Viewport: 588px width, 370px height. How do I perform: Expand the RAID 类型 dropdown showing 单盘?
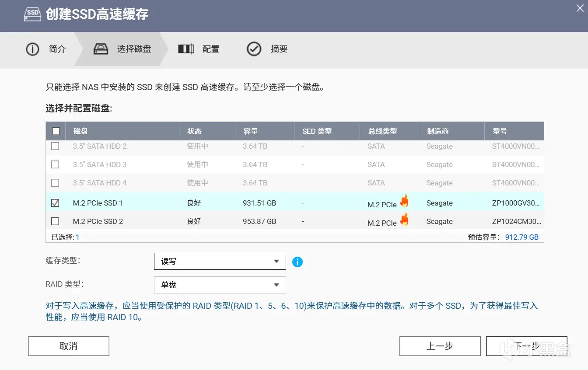tap(220, 285)
